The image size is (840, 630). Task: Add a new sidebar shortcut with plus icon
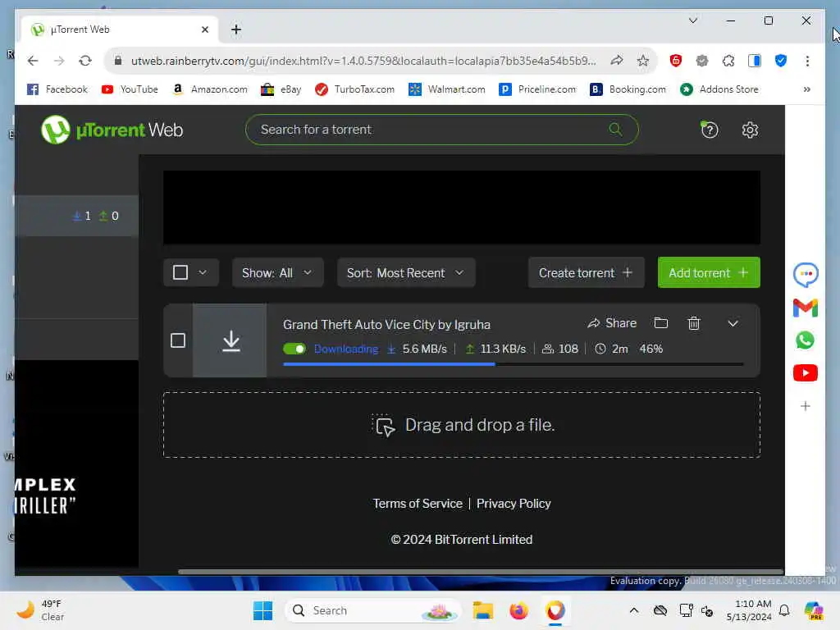806,406
